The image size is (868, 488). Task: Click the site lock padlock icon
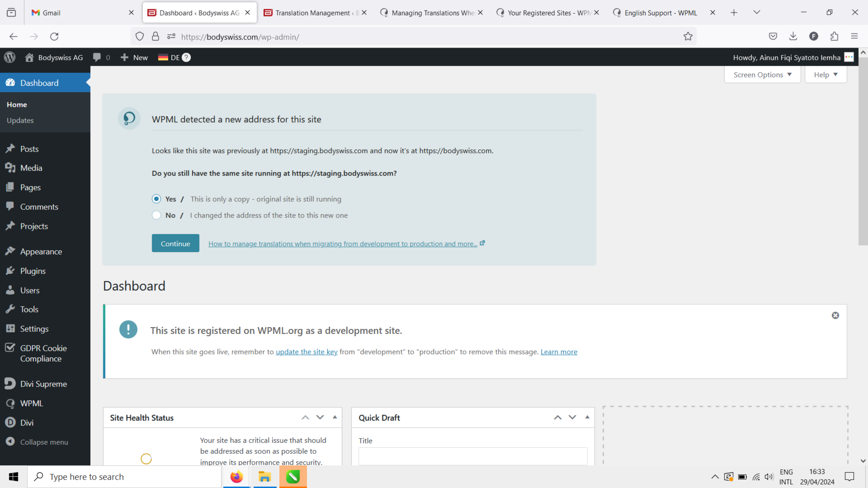click(x=155, y=36)
